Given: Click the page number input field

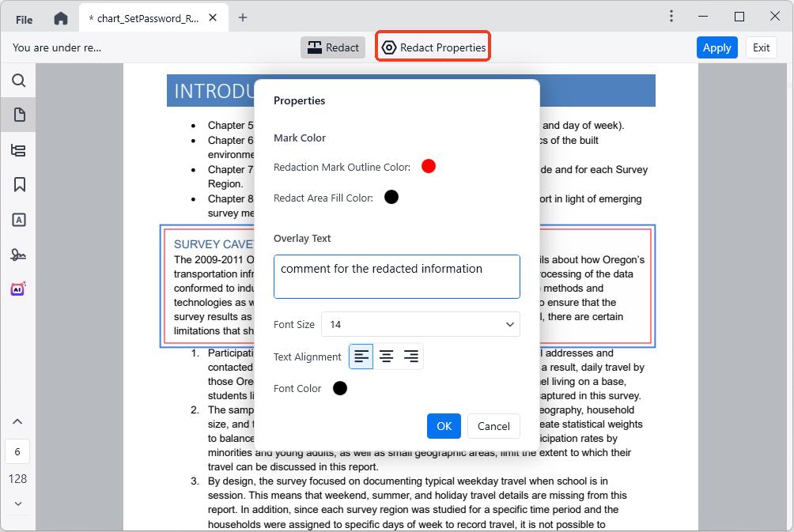Looking at the screenshot, I should tap(18, 451).
